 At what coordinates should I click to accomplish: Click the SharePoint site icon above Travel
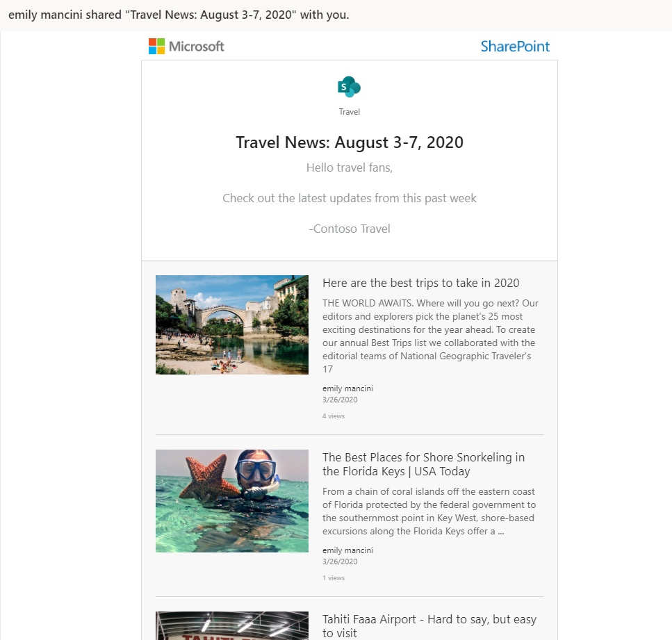pyautogui.click(x=350, y=87)
